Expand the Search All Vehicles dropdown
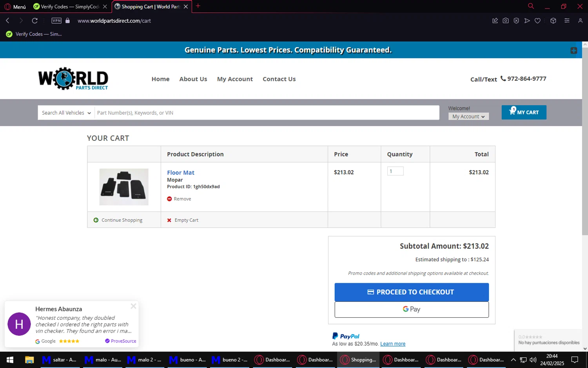The height and width of the screenshot is (368, 588). point(66,113)
